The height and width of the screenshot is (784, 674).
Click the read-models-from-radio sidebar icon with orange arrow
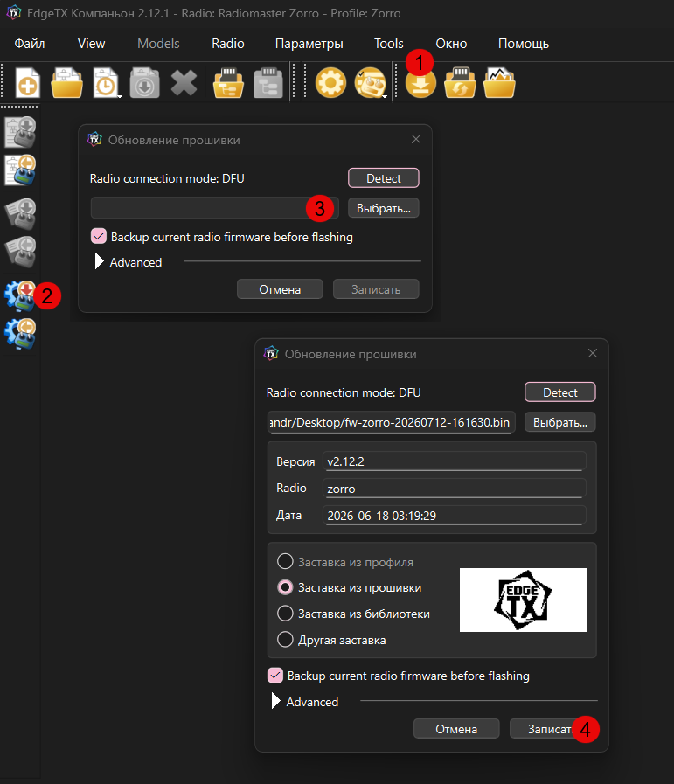pyautogui.click(x=20, y=170)
